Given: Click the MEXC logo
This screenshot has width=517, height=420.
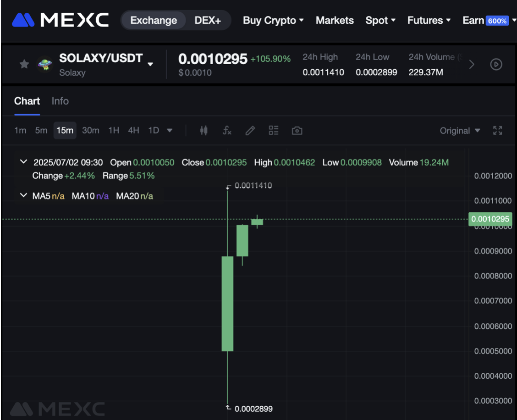Looking at the screenshot, I should pos(60,20).
